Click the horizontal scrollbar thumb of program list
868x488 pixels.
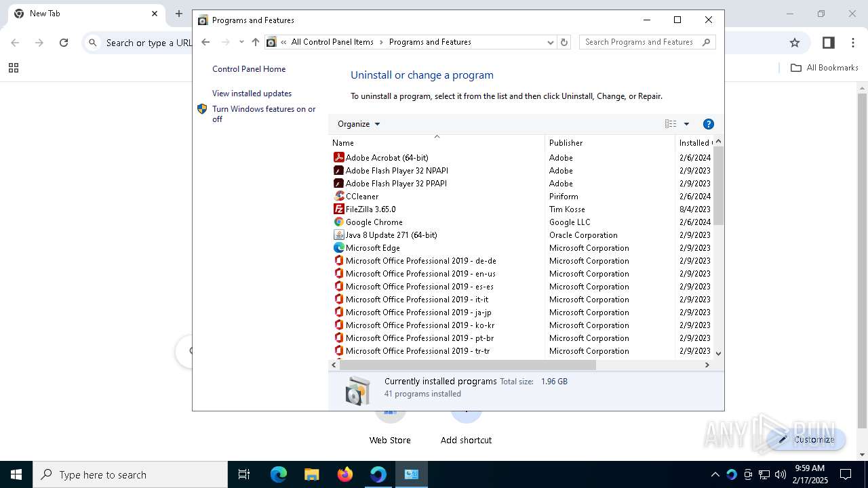(468, 365)
